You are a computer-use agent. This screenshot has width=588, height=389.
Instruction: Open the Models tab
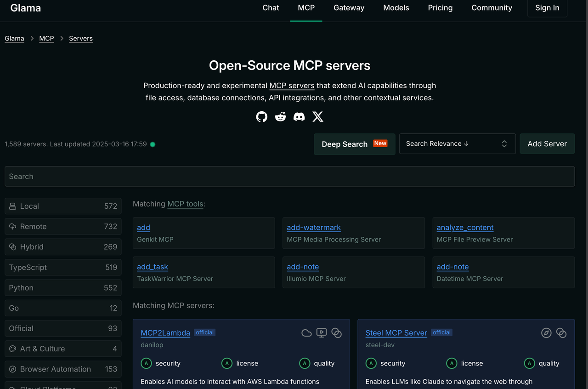[396, 8]
